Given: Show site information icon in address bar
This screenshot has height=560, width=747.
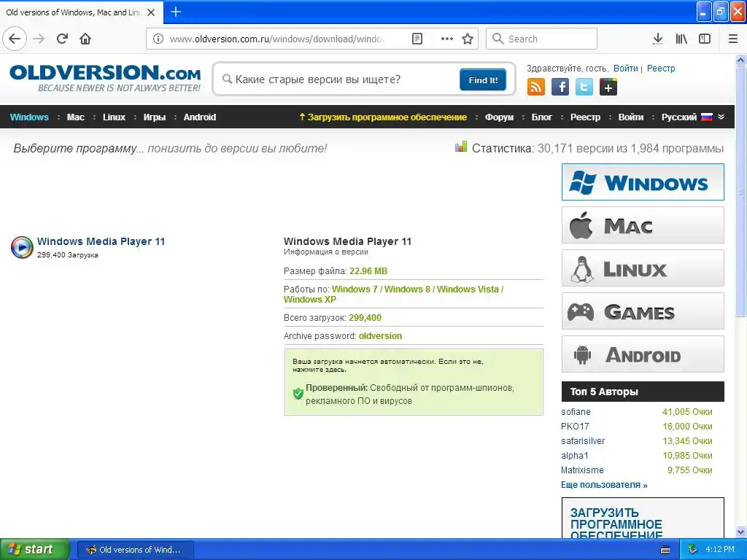Looking at the screenshot, I should point(158,39).
